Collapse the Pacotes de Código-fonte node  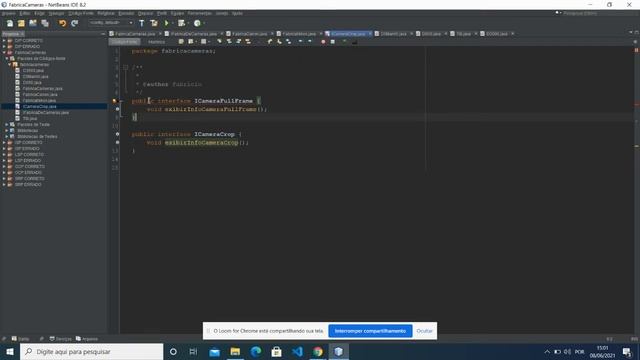(7, 58)
